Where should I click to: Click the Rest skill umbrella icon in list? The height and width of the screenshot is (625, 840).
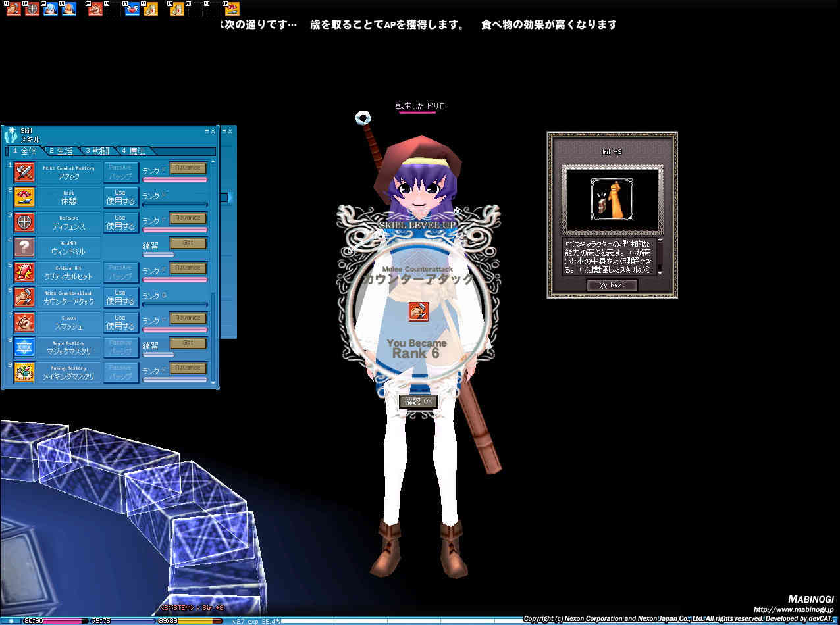[x=24, y=197]
